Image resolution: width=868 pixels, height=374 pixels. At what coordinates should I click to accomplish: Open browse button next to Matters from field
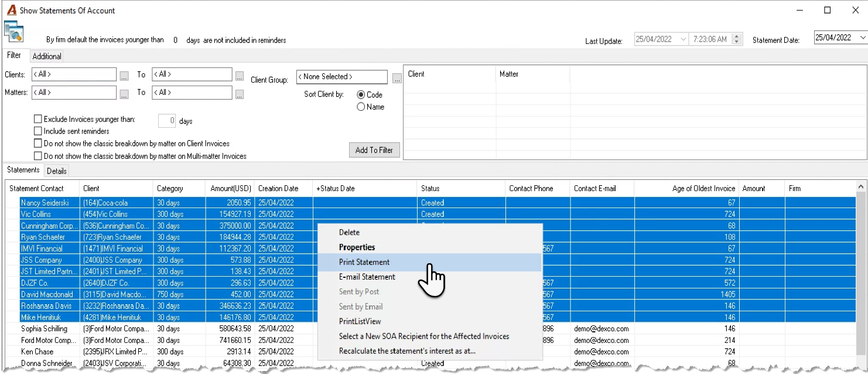click(124, 94)
